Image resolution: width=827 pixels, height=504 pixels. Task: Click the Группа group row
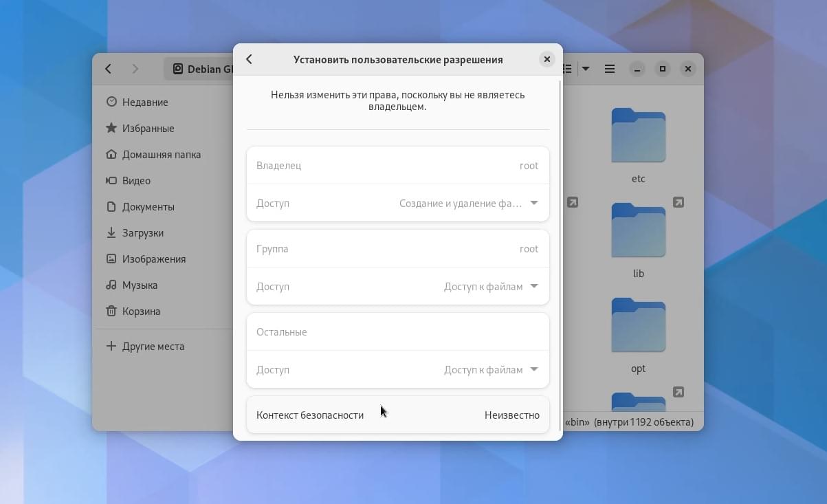pos(398,248)
